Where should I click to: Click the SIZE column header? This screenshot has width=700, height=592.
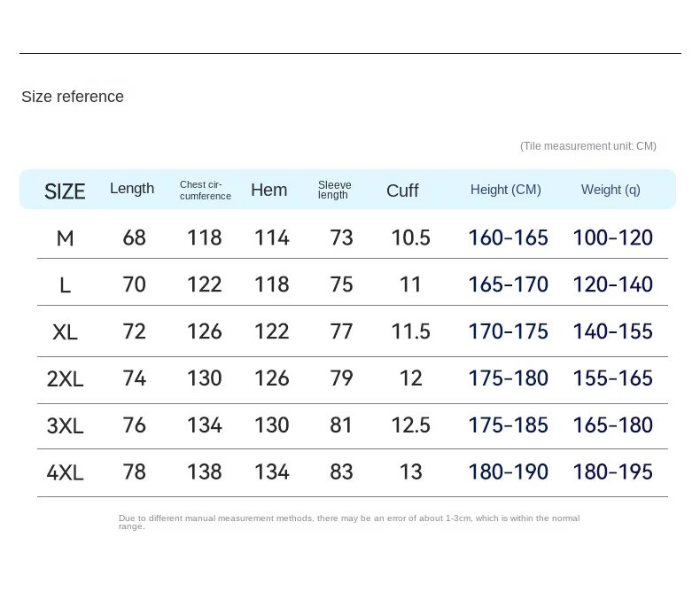(65, 191)
